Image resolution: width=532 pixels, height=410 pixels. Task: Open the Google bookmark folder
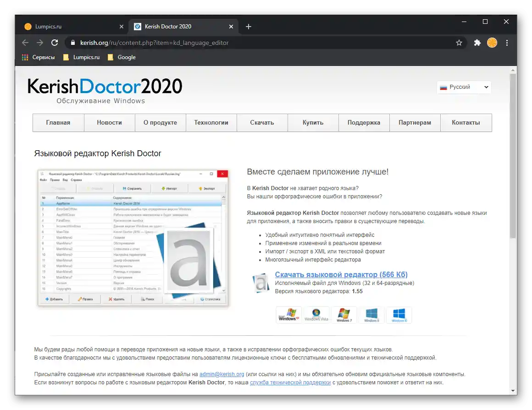(x=122, y=57)
